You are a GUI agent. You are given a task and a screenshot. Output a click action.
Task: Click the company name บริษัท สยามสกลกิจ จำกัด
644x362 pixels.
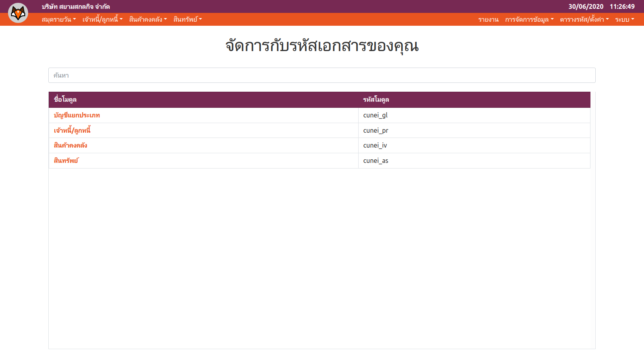tap(76, 6)
